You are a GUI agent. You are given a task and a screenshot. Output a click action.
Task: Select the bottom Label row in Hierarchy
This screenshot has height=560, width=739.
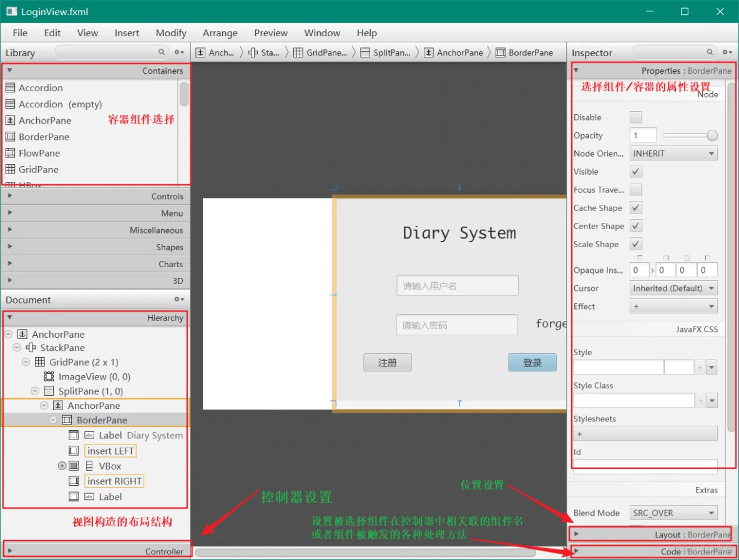(95, 496)
